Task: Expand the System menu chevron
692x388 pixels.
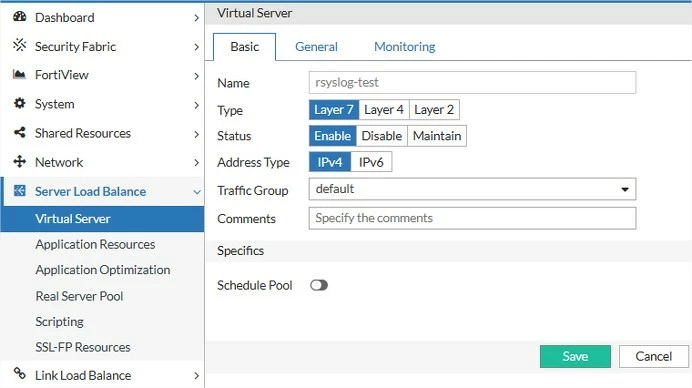Action: pos(196,105)
